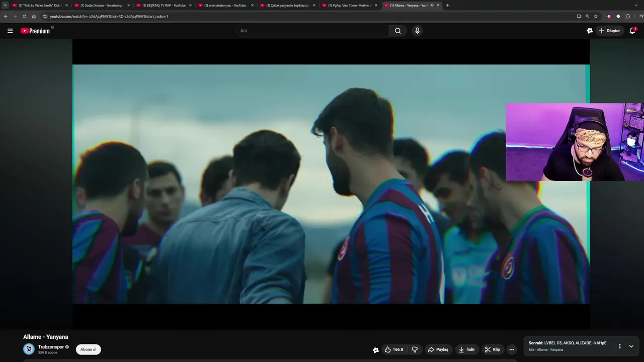
Task: Switch to the #çArşı'dan Tümer Metin'e tab
Action: 349,5
